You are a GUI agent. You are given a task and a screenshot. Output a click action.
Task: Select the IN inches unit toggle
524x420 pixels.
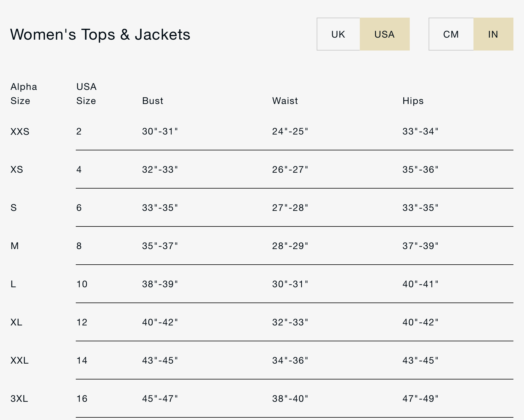(493, 34)
